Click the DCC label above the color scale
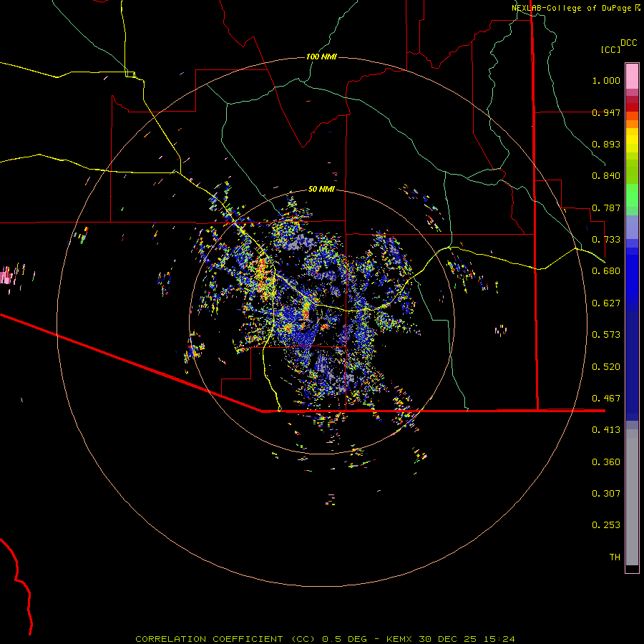The image size is (644, 644). coord(629,43)
